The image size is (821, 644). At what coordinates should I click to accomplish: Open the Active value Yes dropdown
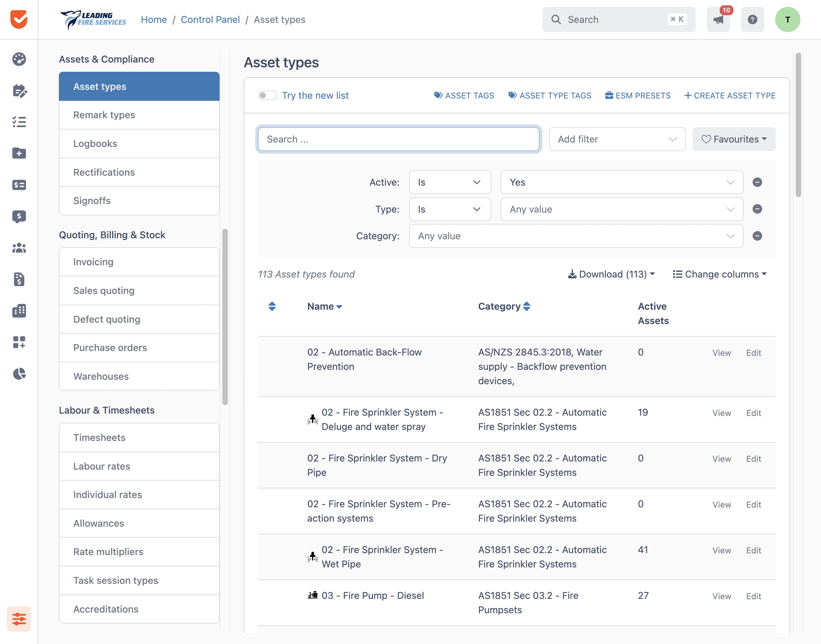click(622, 182)
